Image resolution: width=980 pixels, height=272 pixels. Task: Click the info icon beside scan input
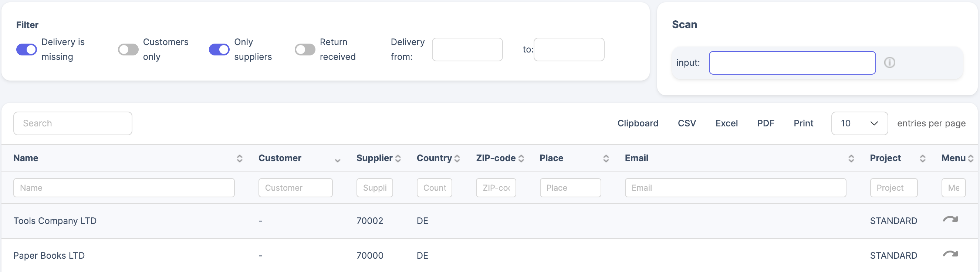pos(889,62)
